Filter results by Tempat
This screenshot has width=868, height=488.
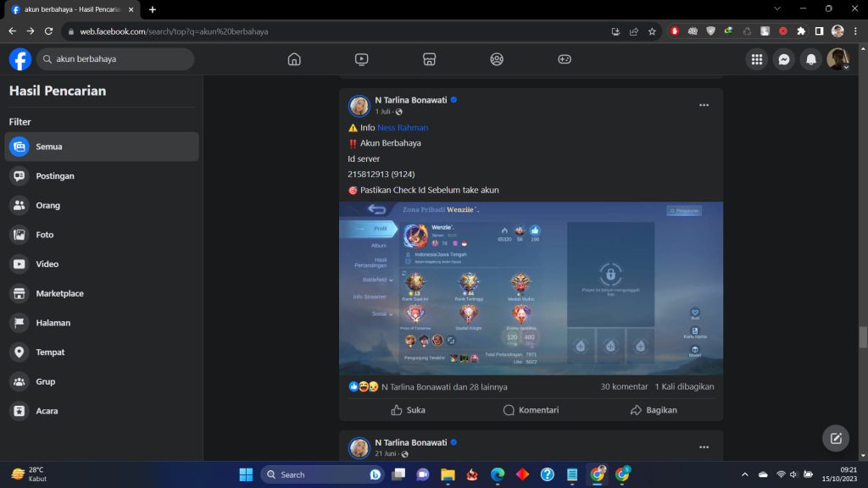tap(102, 352)
